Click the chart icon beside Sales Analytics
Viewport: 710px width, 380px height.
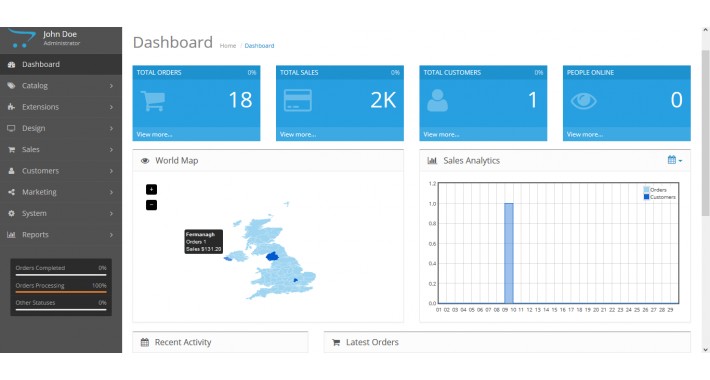tap(432, 161)
